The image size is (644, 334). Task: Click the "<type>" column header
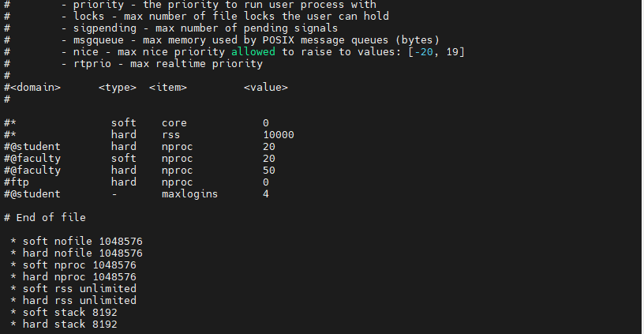tap(118, 88)
